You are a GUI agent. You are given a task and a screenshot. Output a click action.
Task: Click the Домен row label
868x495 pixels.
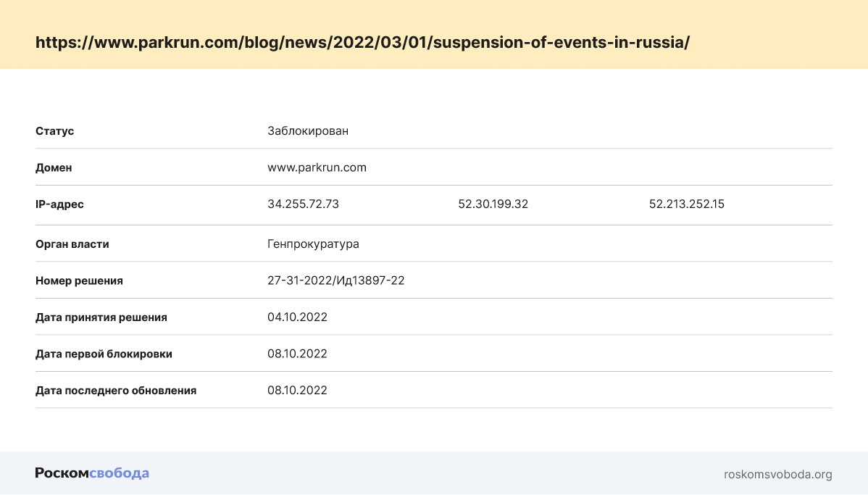click(x=54, y=167)
